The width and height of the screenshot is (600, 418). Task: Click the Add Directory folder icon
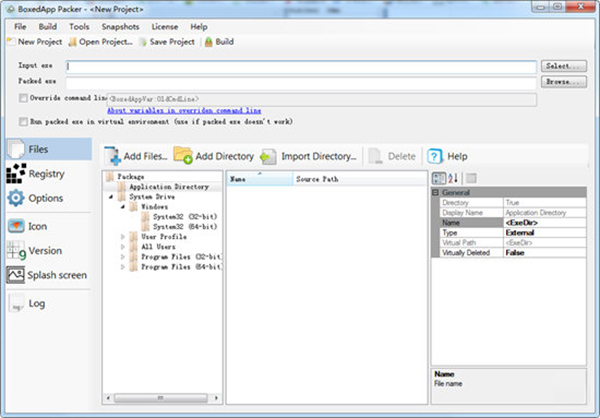click(183, 156)
